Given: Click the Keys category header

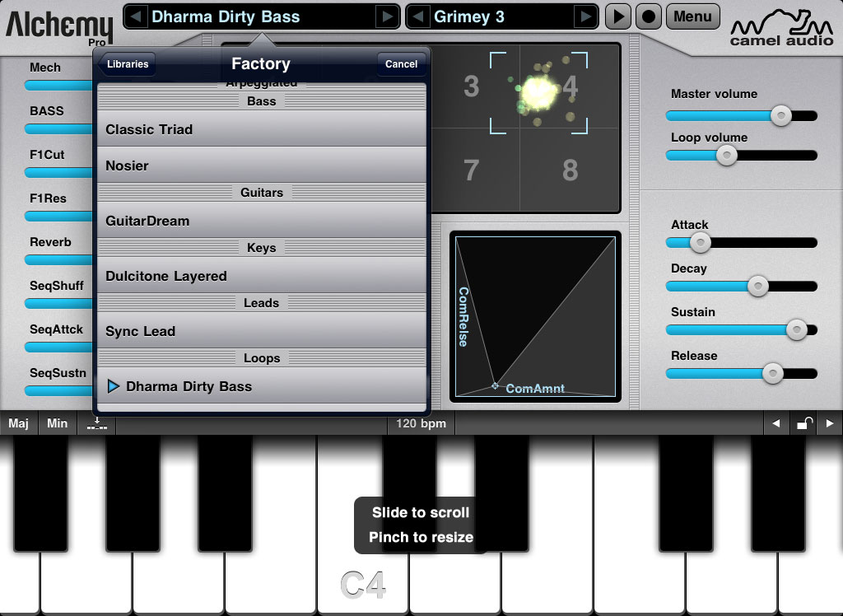Looking at the screenshot, I should coord(261,248).
